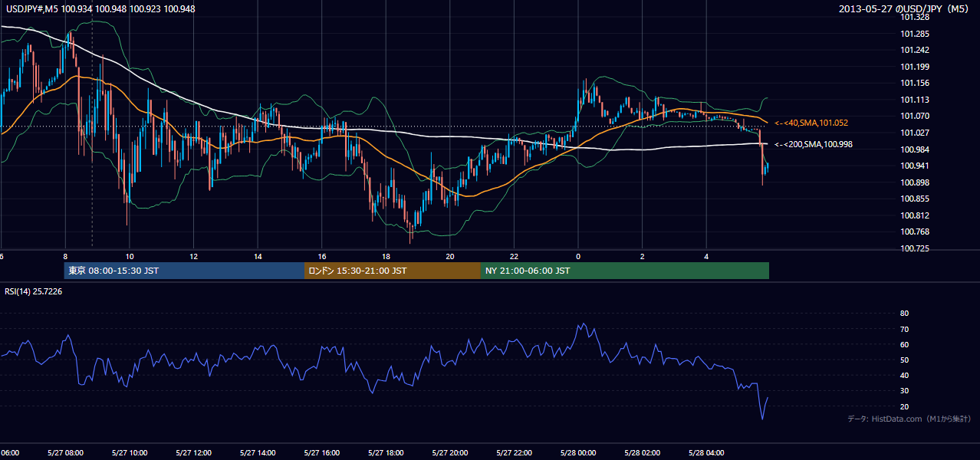Image resolution: width=980 pixels, height=460 pixels.
Task: Click price axis value 101.328
Action: (x=916, y=17)
